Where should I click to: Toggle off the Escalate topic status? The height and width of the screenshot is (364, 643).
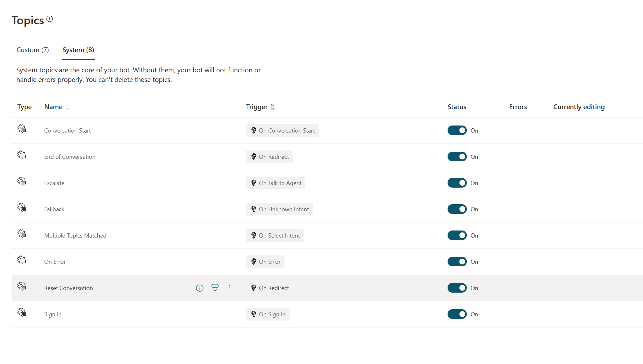[x=457, y=183]
